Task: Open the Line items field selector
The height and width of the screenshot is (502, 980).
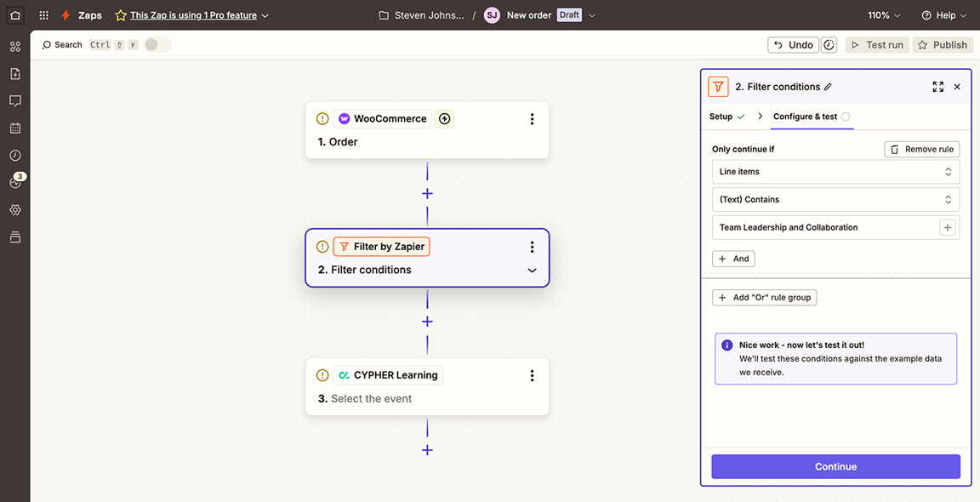Action: point(835,171)
